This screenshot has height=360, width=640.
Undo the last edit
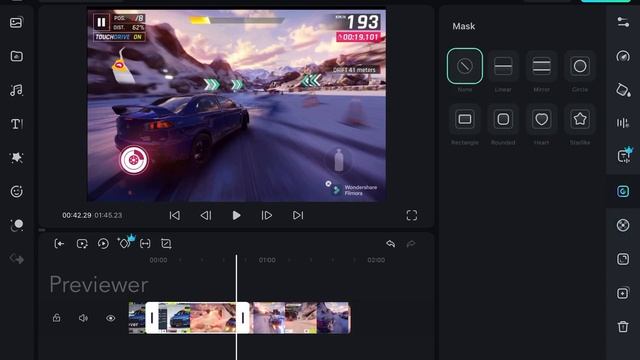click(391, 244)
